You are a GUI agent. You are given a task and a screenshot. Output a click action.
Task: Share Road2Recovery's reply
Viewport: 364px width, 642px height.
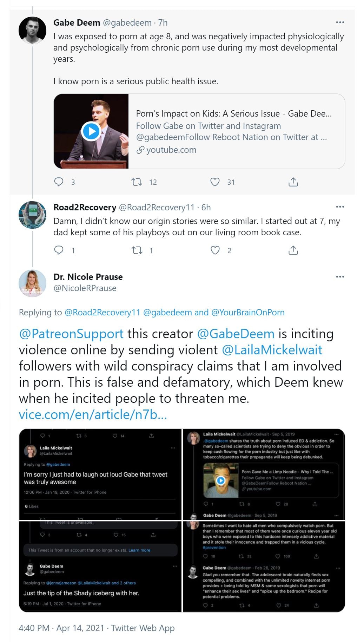(x=293, y=250)
